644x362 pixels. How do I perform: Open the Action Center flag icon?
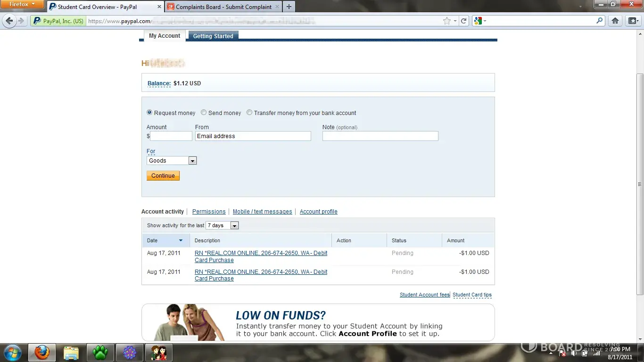(x=562, y=353)
